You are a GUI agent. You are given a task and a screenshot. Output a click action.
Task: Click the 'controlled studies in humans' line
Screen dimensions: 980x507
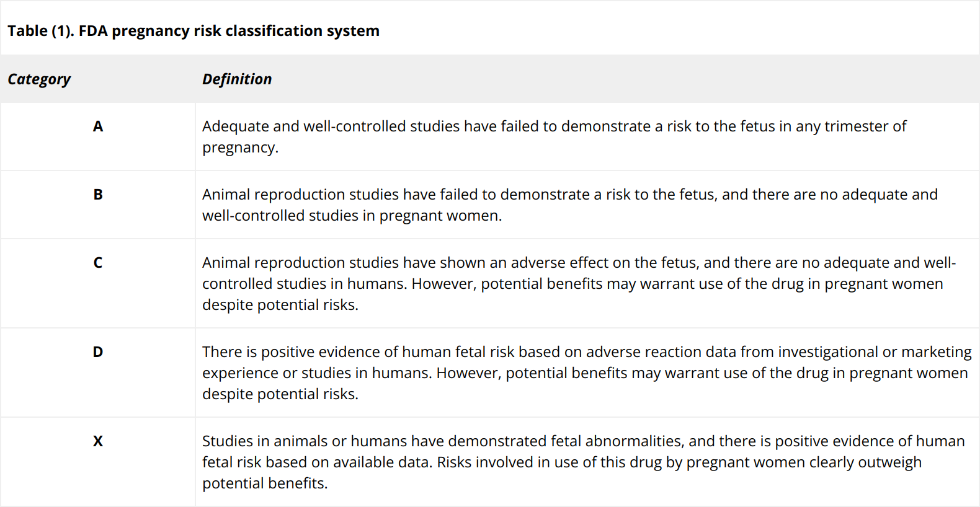point(572,284)
